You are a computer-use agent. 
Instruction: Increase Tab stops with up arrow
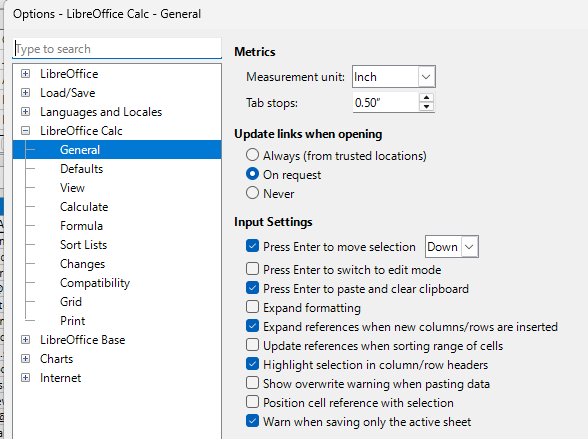pyautogui.click(x=426, y=98)
